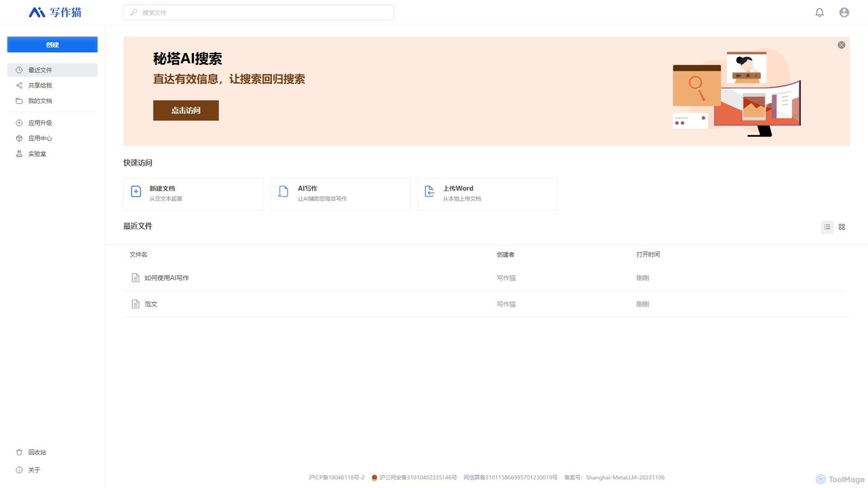The image size is (868, 488).
Task: Focus the 搜索文件 search box
Action: (x=258, y=12)
